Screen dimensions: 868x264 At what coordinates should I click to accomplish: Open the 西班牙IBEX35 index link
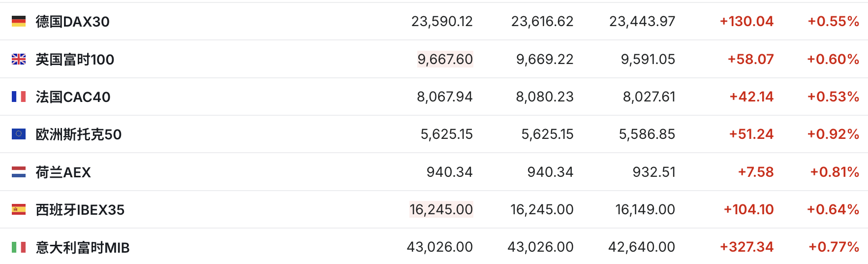[80, 210]
